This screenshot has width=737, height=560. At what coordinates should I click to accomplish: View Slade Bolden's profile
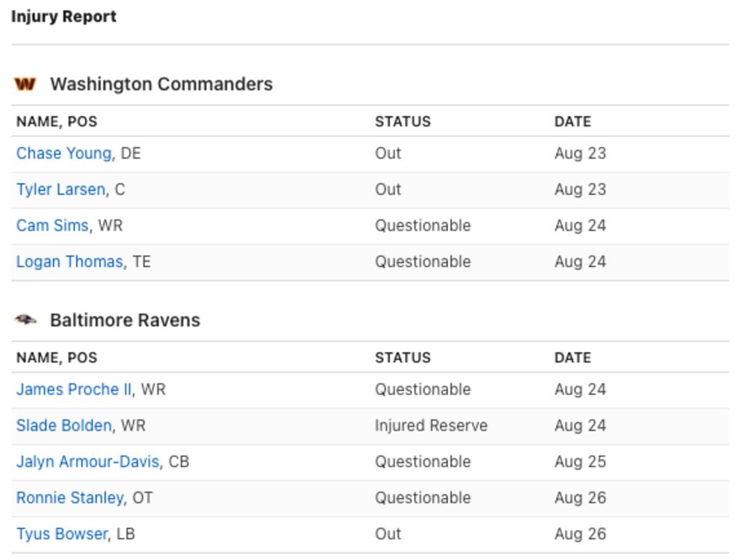pos(64,426)
